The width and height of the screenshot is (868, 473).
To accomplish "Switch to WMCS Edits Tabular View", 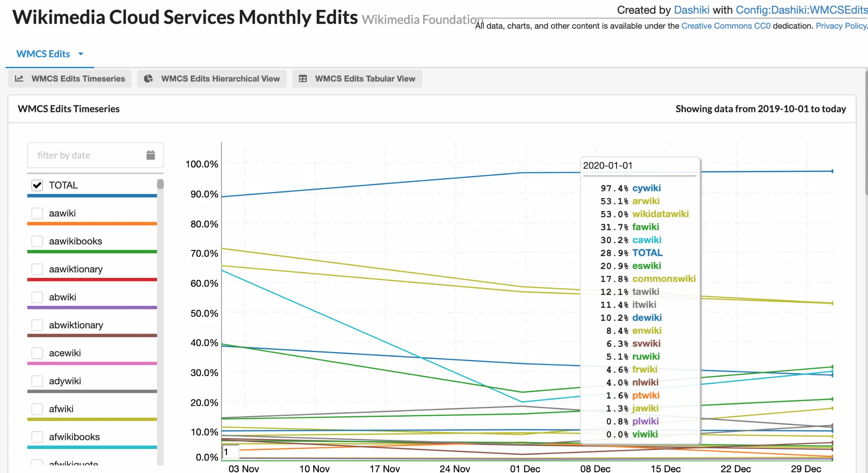I will [x=357, y=79].
